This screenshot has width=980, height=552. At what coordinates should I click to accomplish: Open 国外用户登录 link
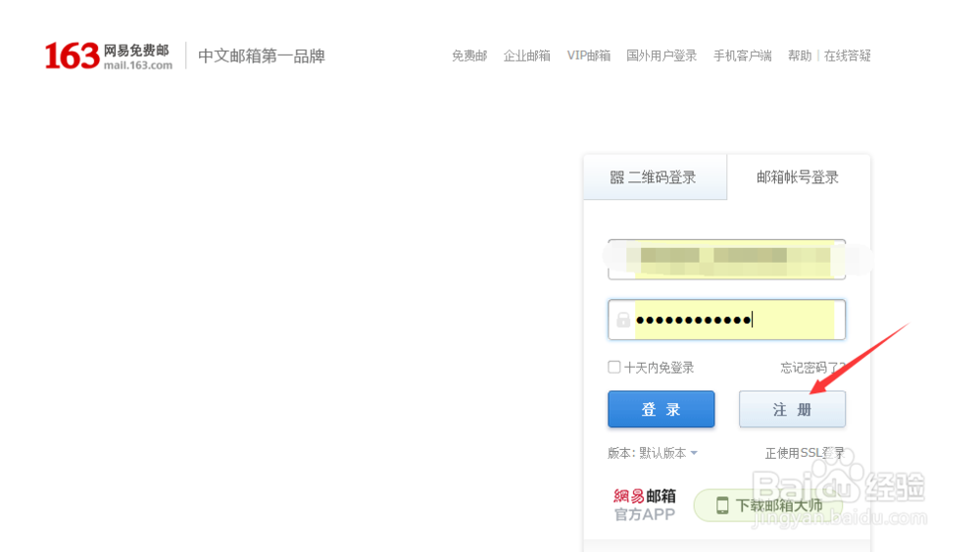click(661, 56)
